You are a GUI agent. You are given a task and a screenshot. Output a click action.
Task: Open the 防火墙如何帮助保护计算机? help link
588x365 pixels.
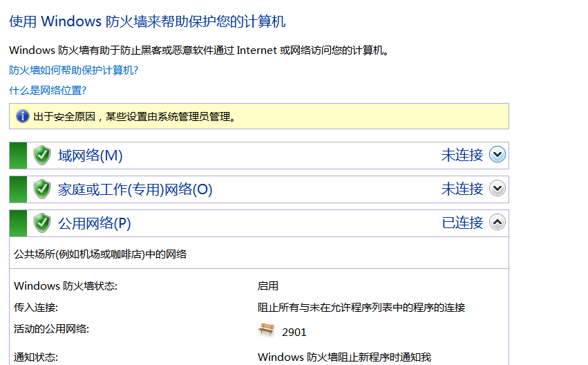74,71
